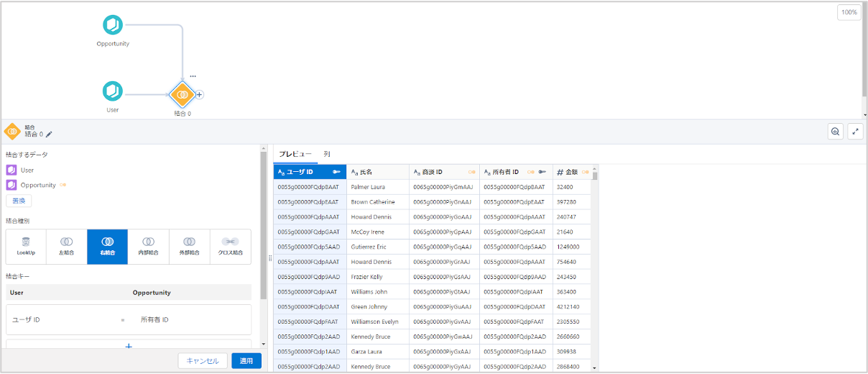Screen dimensions: 868x374
Task: Select the cell Frazier Kelly
Action: tap(377, 277)
